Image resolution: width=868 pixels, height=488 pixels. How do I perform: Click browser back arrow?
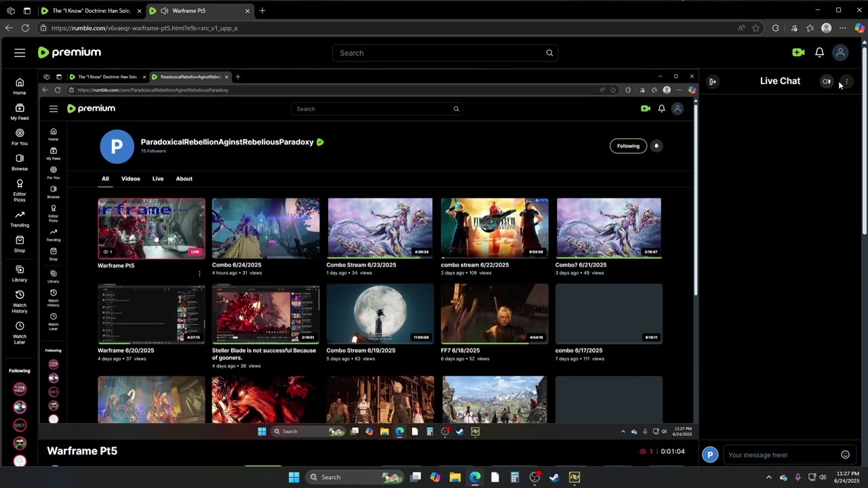click(9, 28)
